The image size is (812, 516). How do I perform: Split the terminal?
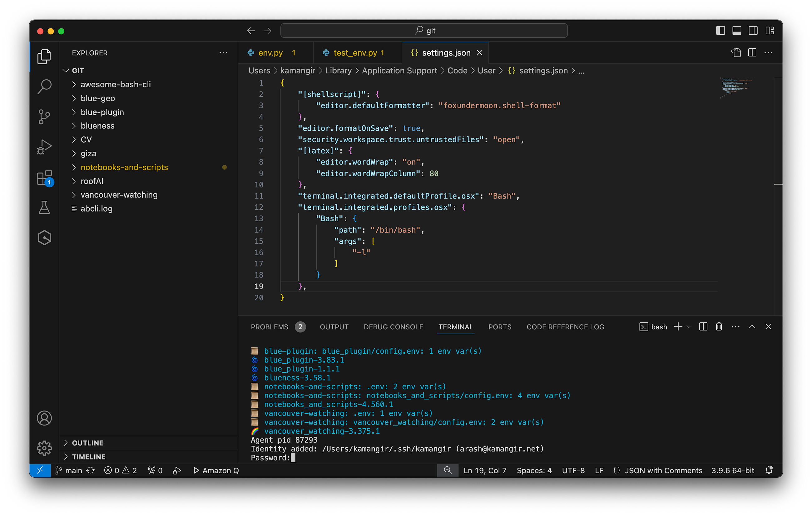[x=703, y=327]
